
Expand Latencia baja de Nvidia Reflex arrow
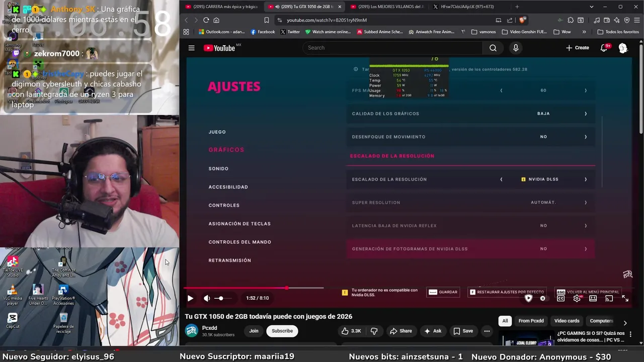coord(586,226)
